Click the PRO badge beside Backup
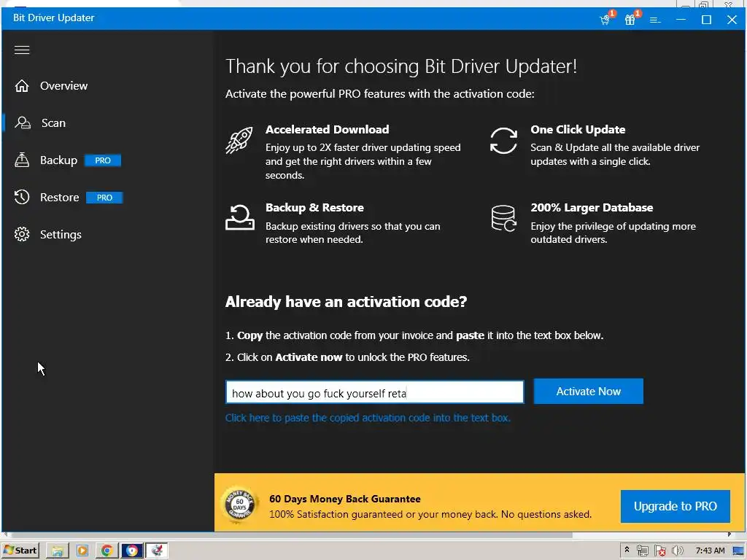The image size is (747, 560). coord(103,160)
